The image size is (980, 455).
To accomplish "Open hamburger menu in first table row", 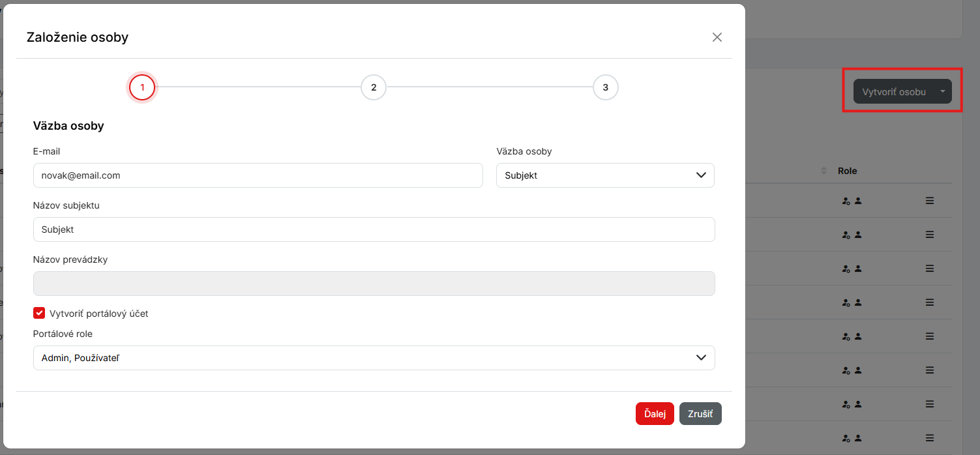I will tap(930, 201).
